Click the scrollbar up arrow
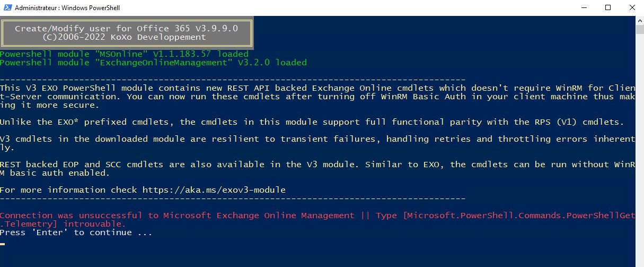644x267 pixels. 640,20
